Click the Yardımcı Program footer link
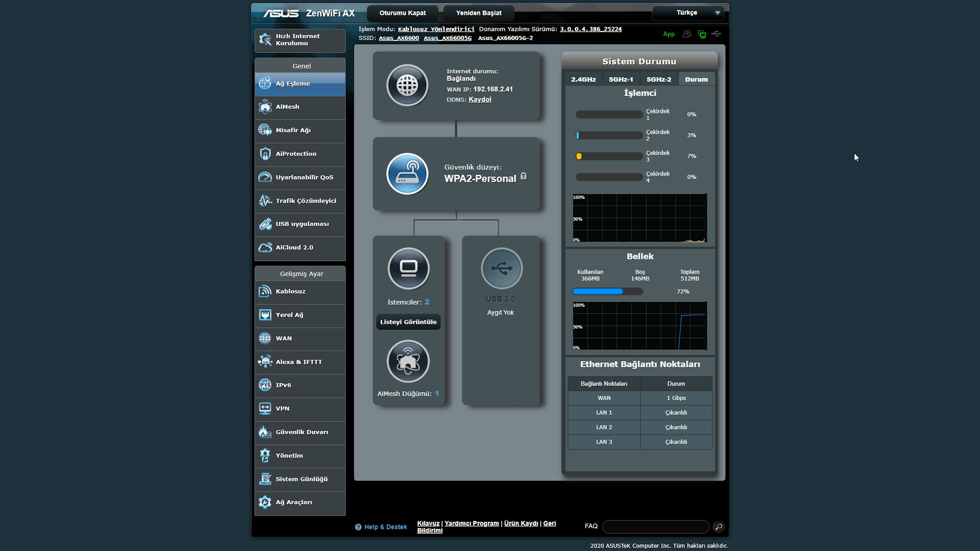Viewport: 980px width, 551px height. 471,524
